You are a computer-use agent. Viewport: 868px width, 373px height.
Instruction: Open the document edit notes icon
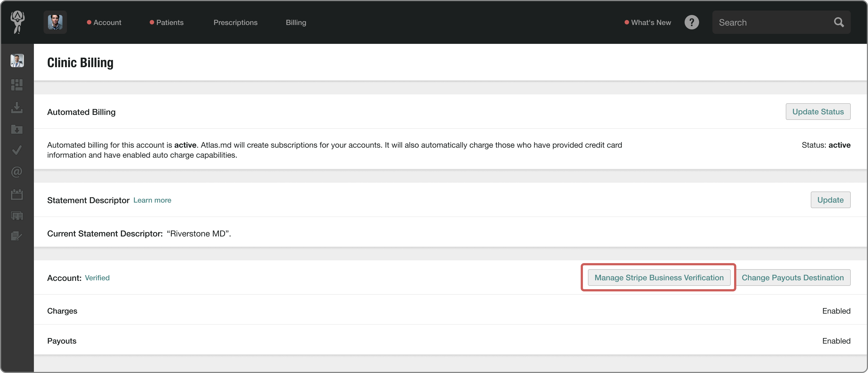coord(17,236)
